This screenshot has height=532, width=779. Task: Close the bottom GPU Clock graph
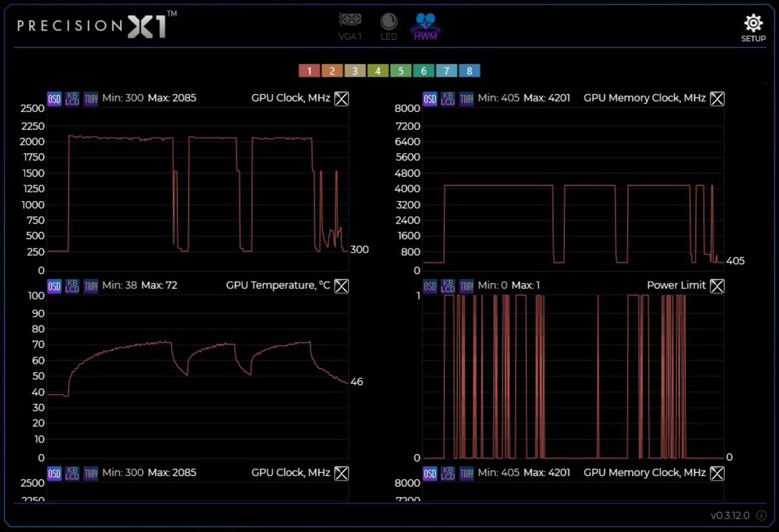click(x=341, y=473)
